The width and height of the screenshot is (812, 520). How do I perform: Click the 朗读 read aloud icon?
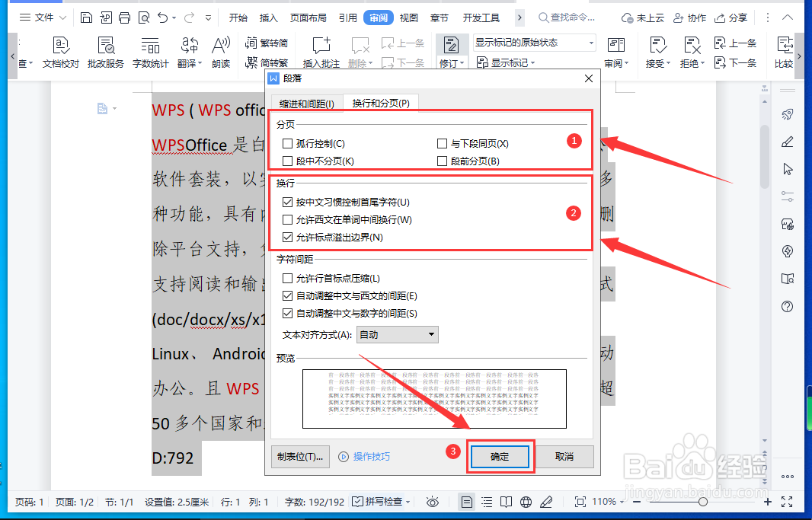pyautogui.click(x=221, y=53)
